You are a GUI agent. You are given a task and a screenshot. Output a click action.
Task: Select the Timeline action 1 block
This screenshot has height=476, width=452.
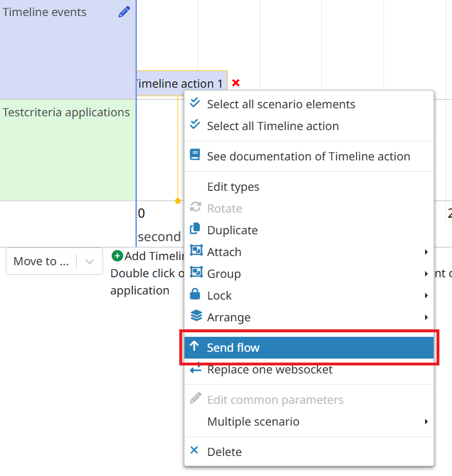point(182,84)
